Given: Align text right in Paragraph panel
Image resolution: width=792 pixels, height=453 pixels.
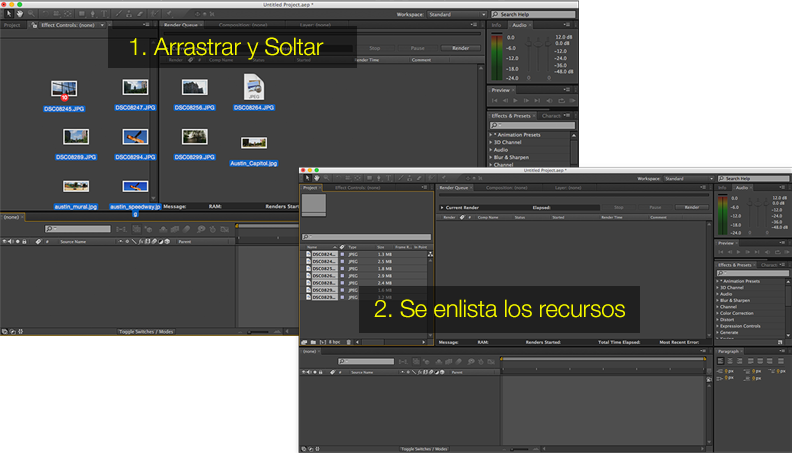Looking at the screenshot, I should point(739,361).
